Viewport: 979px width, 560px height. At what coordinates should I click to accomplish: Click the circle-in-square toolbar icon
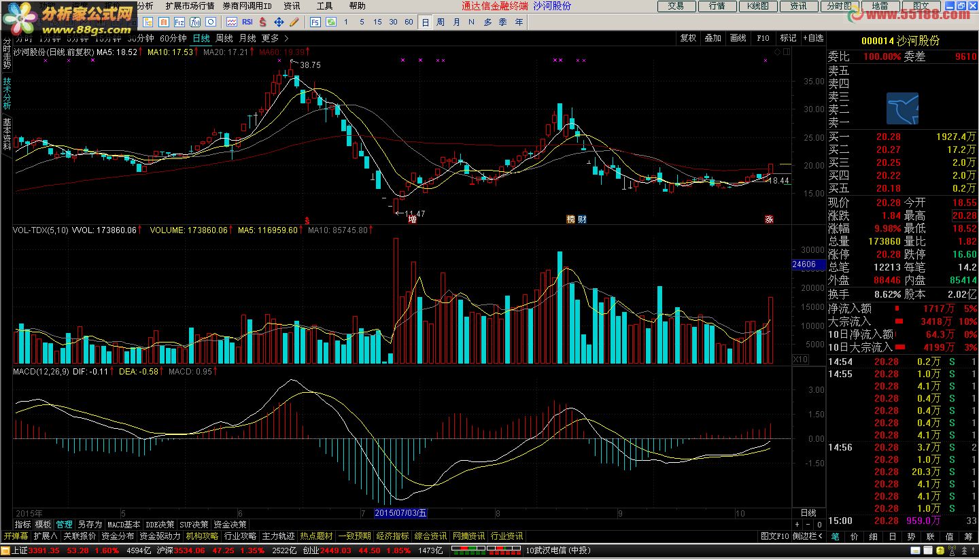point(211,22)
